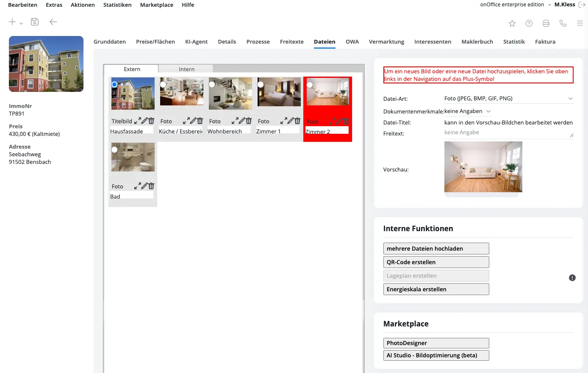The width and height of the screenshot is (588, 373).
Task: Open the pencil edit icon for Hausfassade
Action: (x=144, y=122)
